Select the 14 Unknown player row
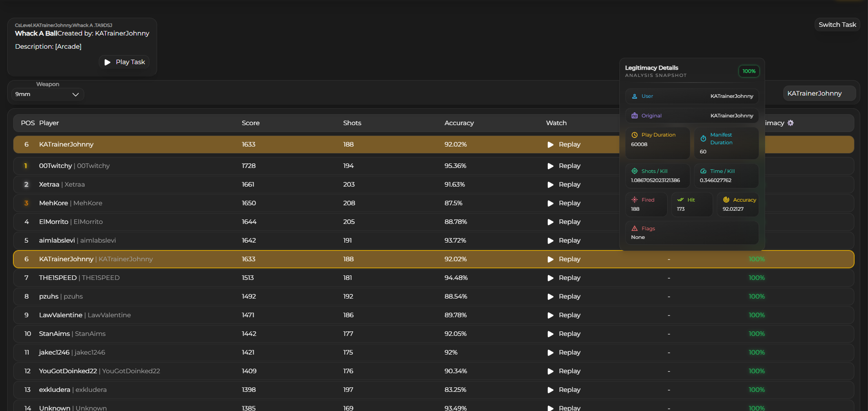The width and height of the screenshot is (868, 411). point(434,406)
